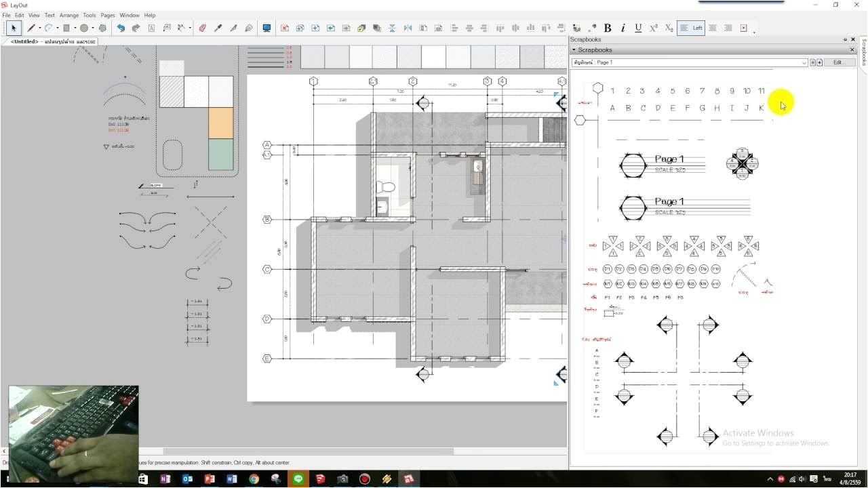Start presentation mode with monitor icon
Image resolution: width=868 pixels, height=488 pixels.
pyautogui.click(x=266, y=28)
